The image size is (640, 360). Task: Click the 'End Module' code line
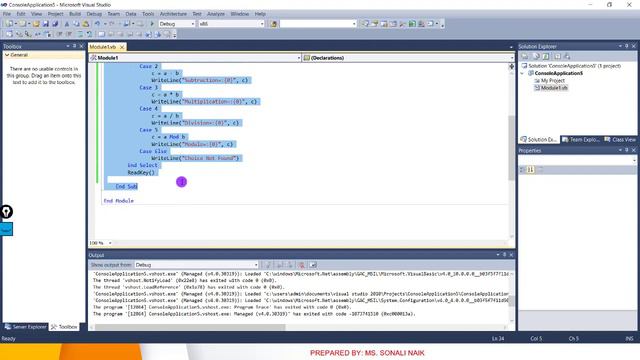pos(118,201)
